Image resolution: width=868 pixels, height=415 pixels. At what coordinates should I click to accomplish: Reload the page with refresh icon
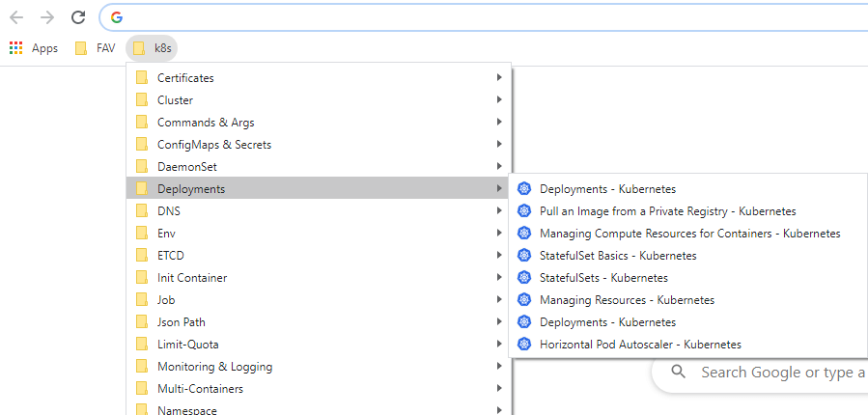click(x=78, y=17)
